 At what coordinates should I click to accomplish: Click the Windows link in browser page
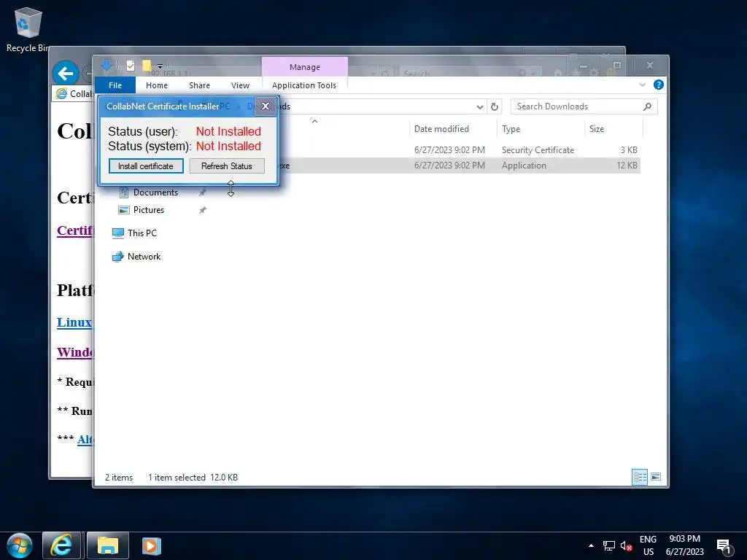click(75, 352)
